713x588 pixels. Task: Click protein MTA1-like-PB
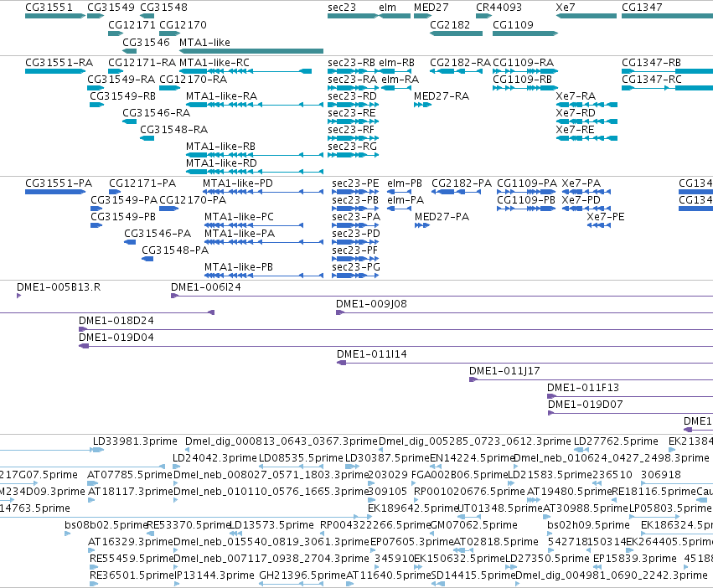click(x=264, y=276)
